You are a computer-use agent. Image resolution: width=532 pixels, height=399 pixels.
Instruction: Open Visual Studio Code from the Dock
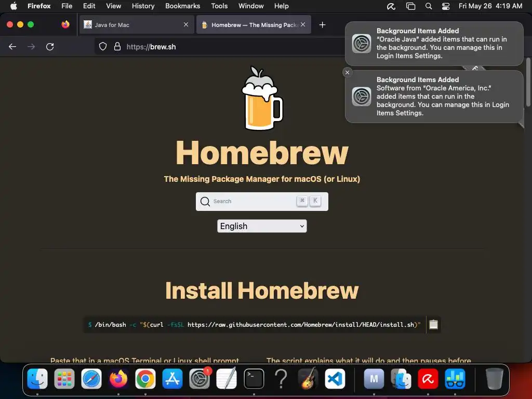(335, 379)
